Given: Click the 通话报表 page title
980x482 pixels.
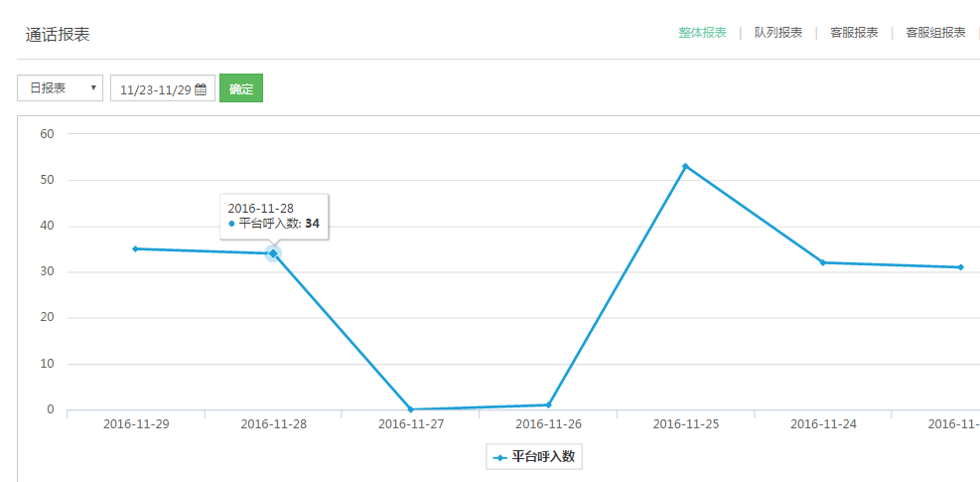Looking at the screenshot, I should tap(58, 34).
